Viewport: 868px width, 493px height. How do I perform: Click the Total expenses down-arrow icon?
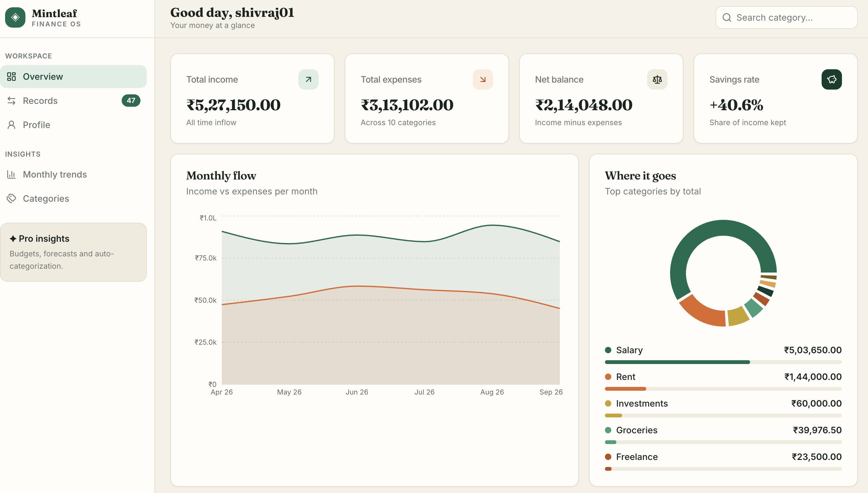483,79
